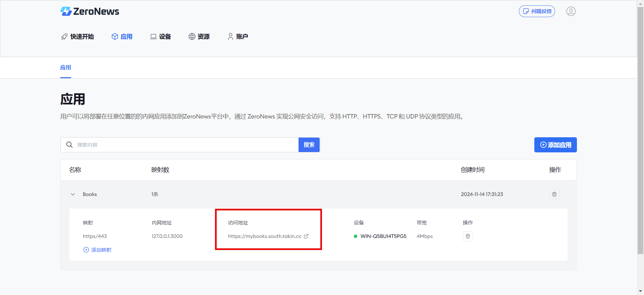Open the 账户 menu item
The width and height of the screenshot is (644, 295).
point(237,37)
